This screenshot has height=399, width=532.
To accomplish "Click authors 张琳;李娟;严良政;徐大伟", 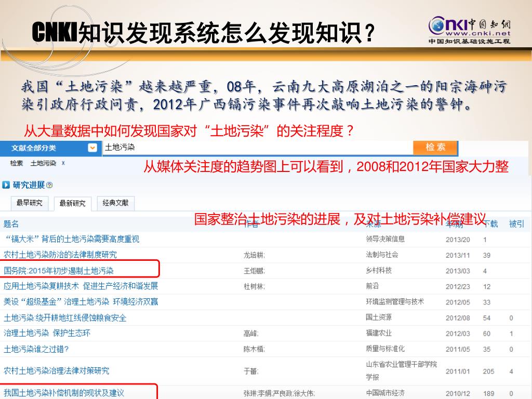I will point(279,394).
